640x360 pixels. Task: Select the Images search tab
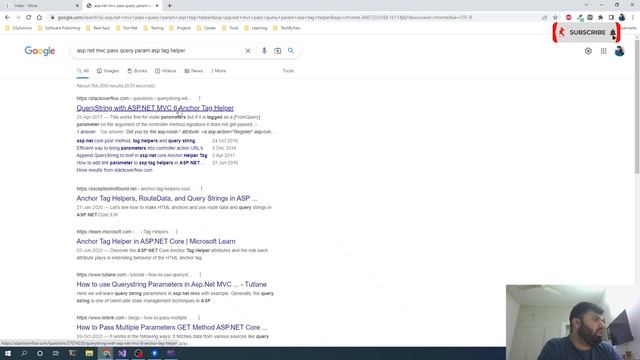pos(108,71)
